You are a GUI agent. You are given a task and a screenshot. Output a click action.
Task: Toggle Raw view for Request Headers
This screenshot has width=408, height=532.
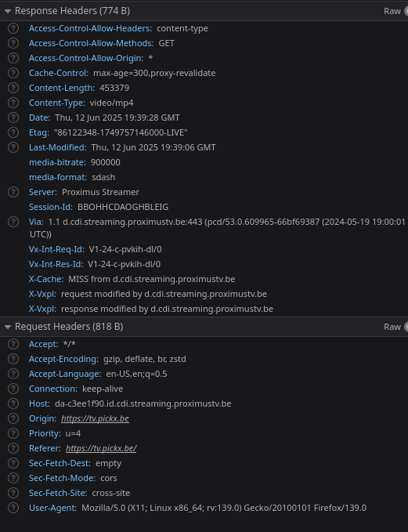pos(395,327)
